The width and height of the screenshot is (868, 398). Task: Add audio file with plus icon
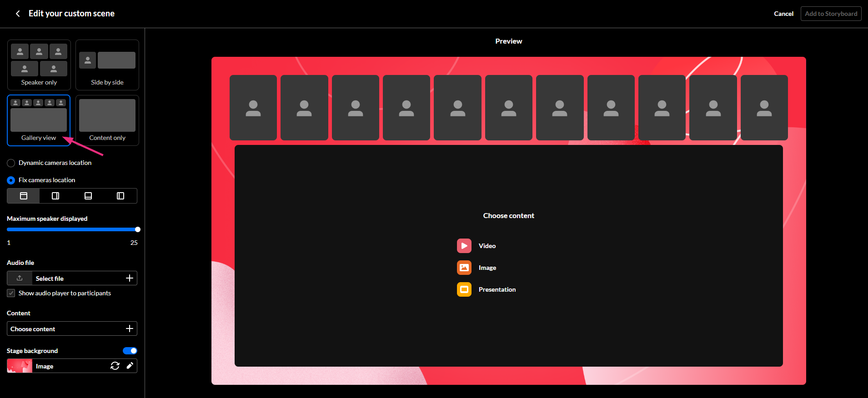(x=130, y=278)
